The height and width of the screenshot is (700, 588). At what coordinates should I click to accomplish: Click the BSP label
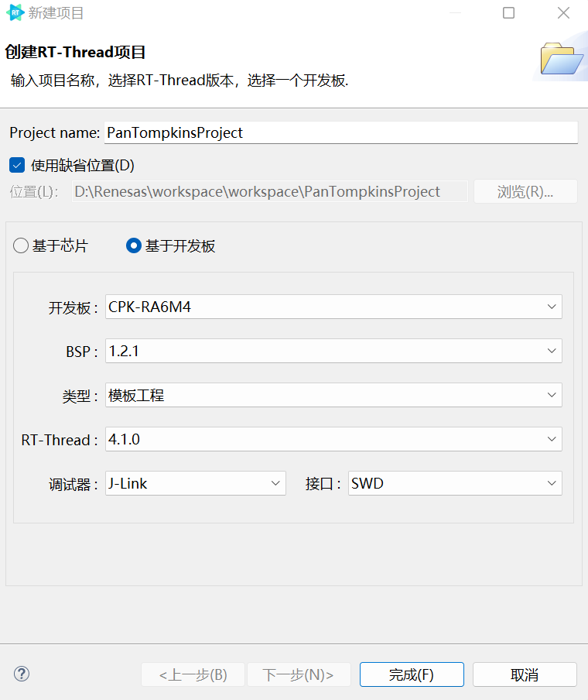point(82,352)
